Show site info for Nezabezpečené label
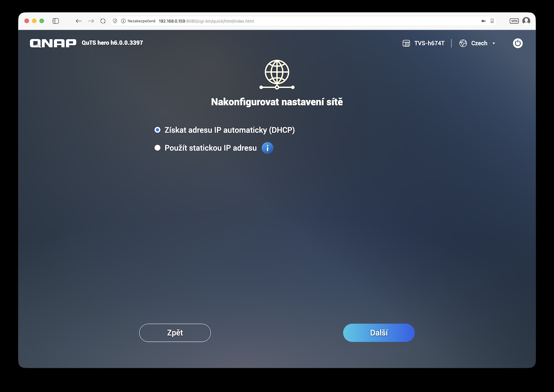Screen dimensions: 554x392 coord(138,21)
